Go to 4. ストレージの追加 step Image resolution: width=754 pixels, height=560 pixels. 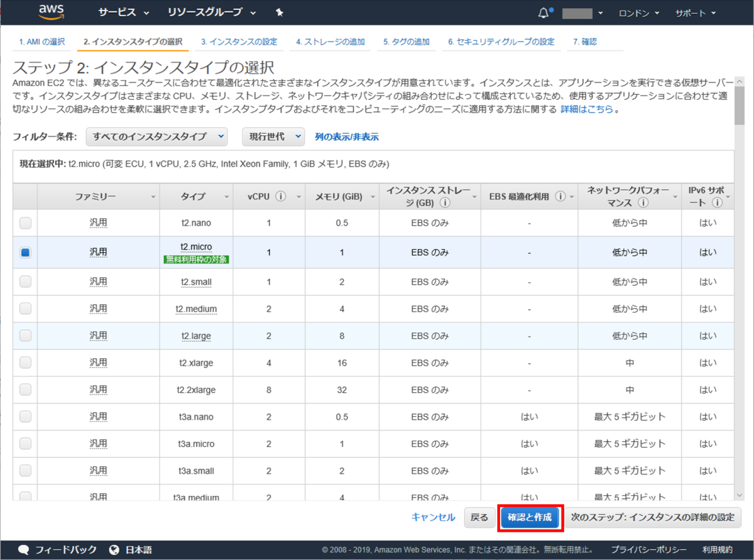click(x=331, y=42)
